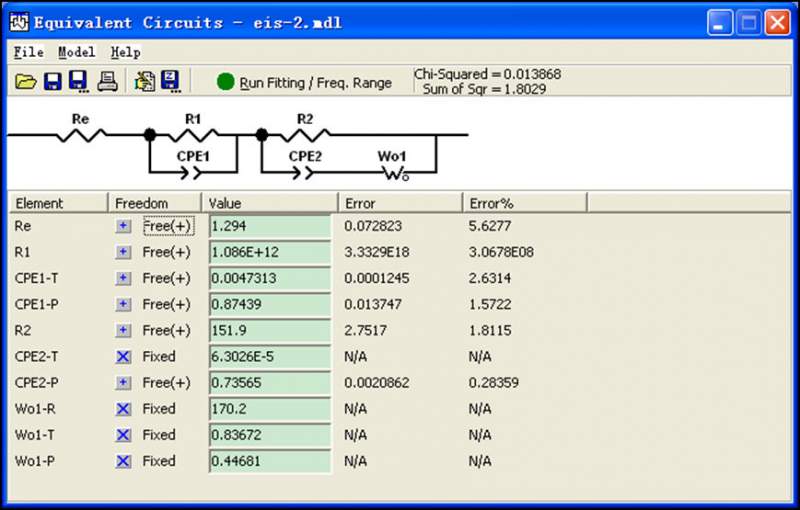Open the File menu
The image size is (800, 510).
point(28,52)
